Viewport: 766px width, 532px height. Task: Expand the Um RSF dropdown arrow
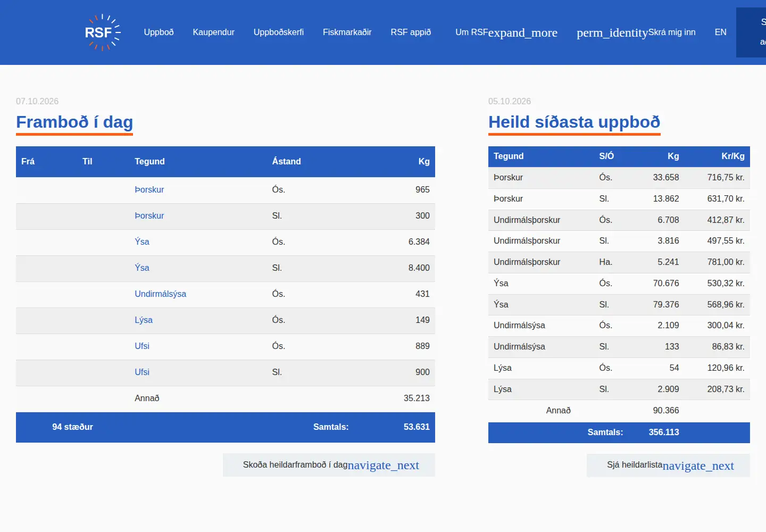(x=523, y=33)
